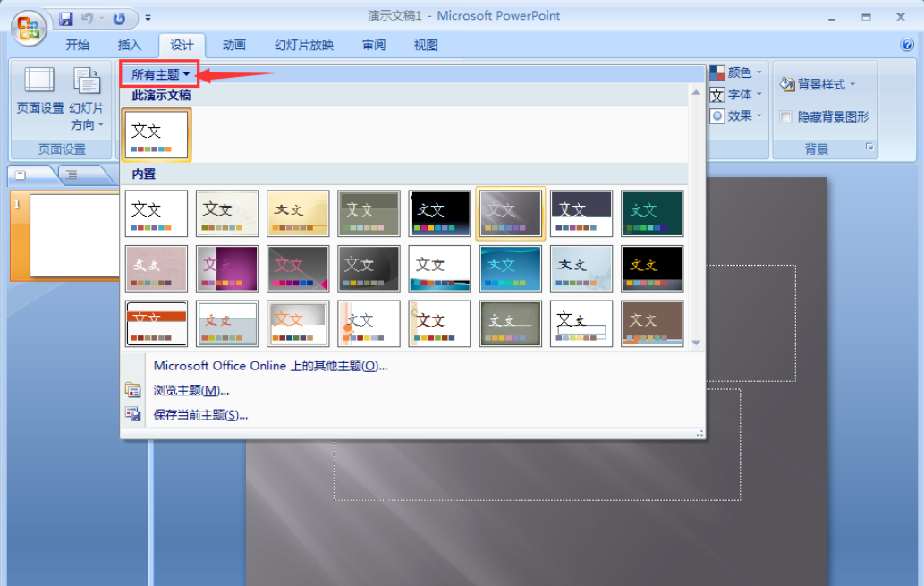Viewport: 924px width, 586px height.
Task: Open 幻灯片方向 slide orientation menu
Action: click(x=87, y=98)
